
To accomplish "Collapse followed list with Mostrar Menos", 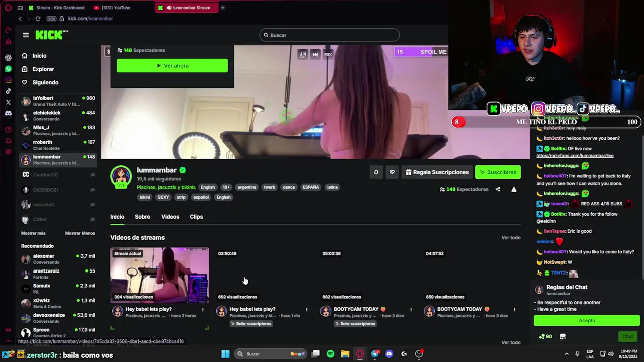I will coord(80,233).
